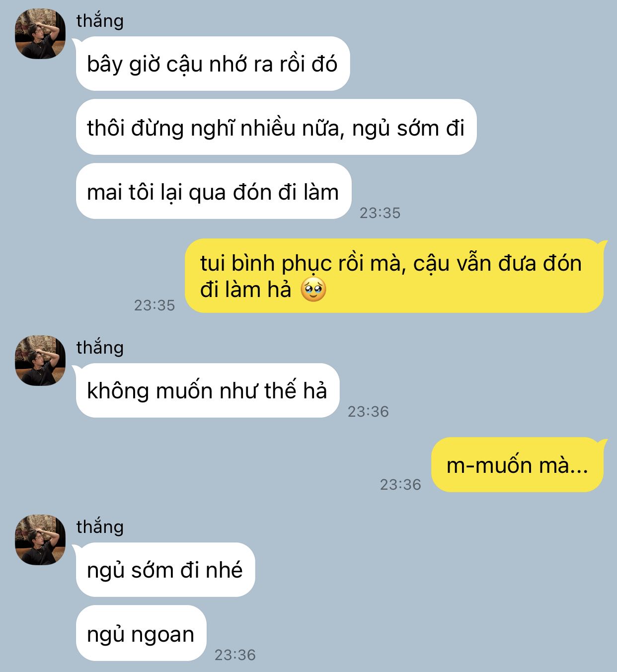Click 23:36 timestamp next to 'không muốn như thế hả'
Viewport: 617px width, 672px height.
point(368,412)
